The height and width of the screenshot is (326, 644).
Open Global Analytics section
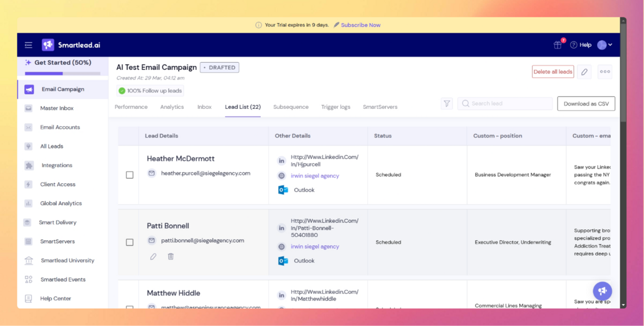tap(62, 203)
